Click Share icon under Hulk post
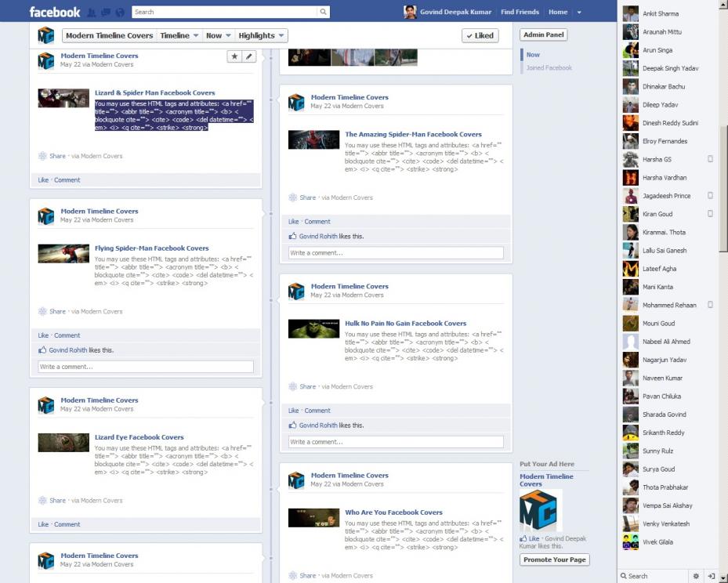Screen dimensions: 728x583 point(293,386)
